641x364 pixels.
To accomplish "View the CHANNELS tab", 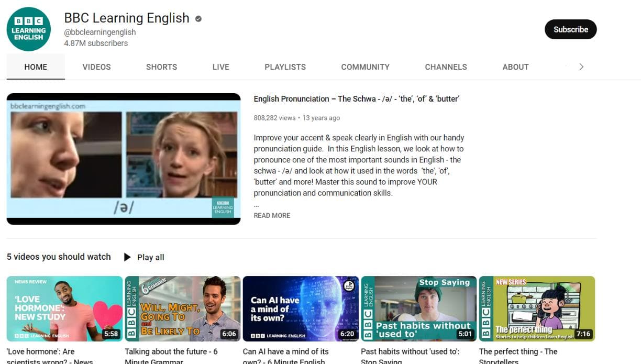I will coord(446,67).
